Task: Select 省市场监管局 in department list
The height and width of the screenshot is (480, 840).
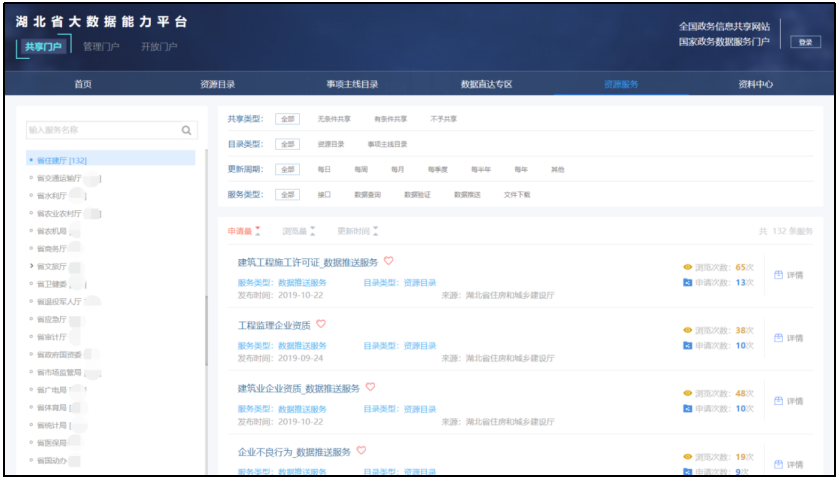Action: [61, 372]
